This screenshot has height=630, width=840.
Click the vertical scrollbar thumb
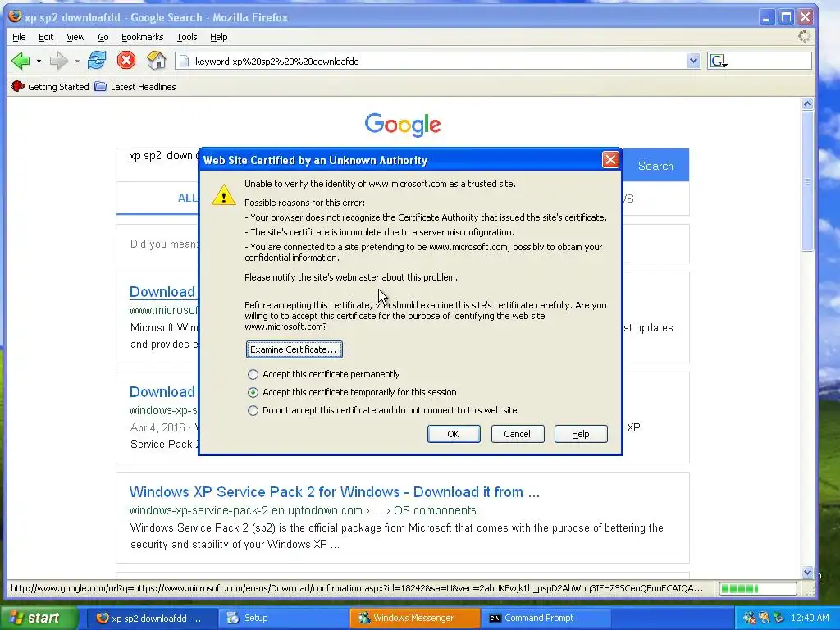point(808,181)
